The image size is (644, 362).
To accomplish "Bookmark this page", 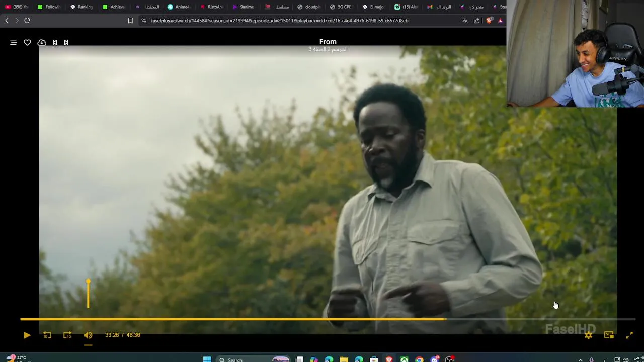I will [x=130, y=21].
